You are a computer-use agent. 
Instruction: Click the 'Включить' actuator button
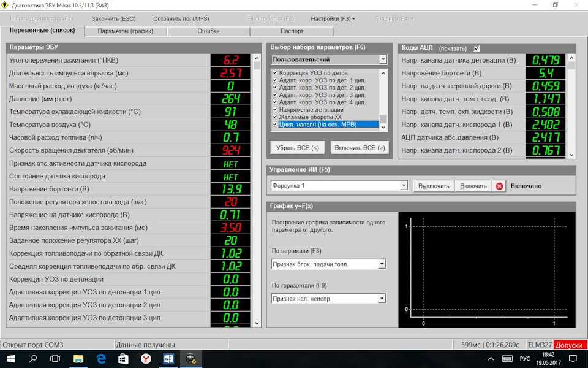click(473, 186)
